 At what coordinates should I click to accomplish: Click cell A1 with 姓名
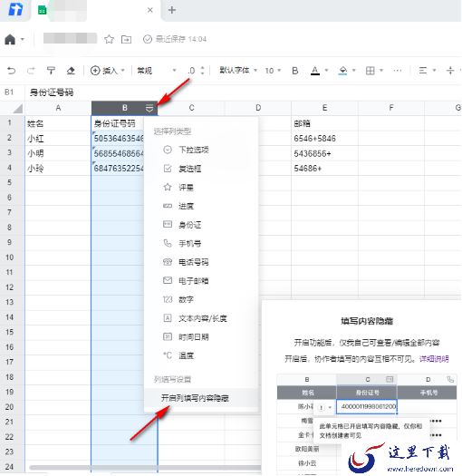[58, 123]
